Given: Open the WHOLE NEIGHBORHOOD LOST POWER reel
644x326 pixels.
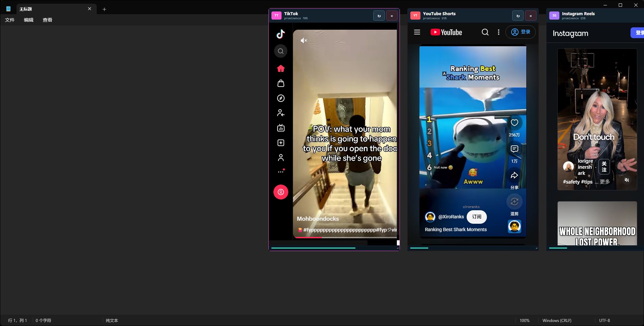Looking at the screenshot, I should coord(597,223).
